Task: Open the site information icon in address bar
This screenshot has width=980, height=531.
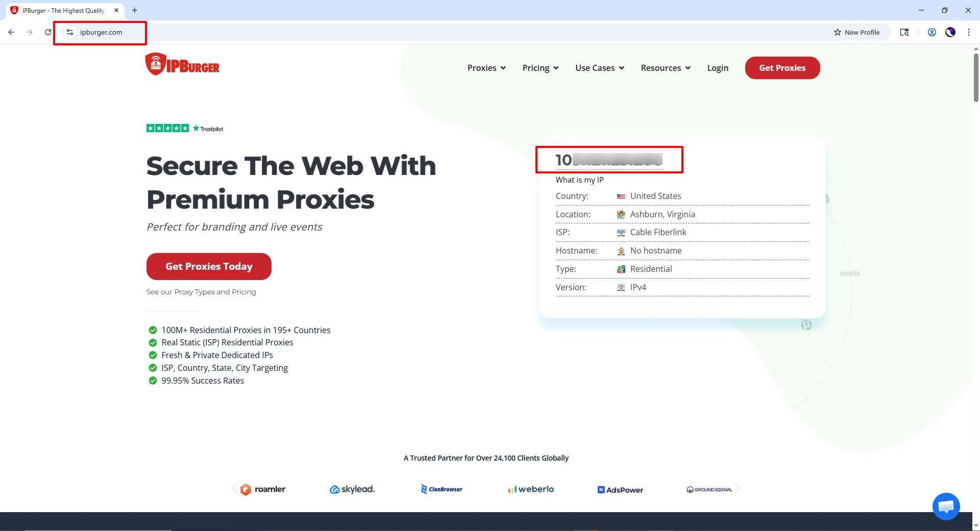Action: click(70, 32)
